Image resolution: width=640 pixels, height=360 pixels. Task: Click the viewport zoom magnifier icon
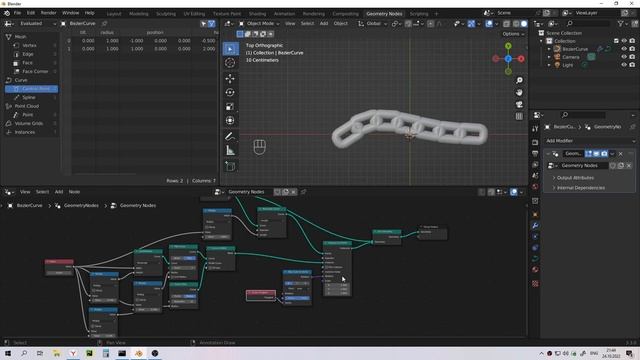519,80
